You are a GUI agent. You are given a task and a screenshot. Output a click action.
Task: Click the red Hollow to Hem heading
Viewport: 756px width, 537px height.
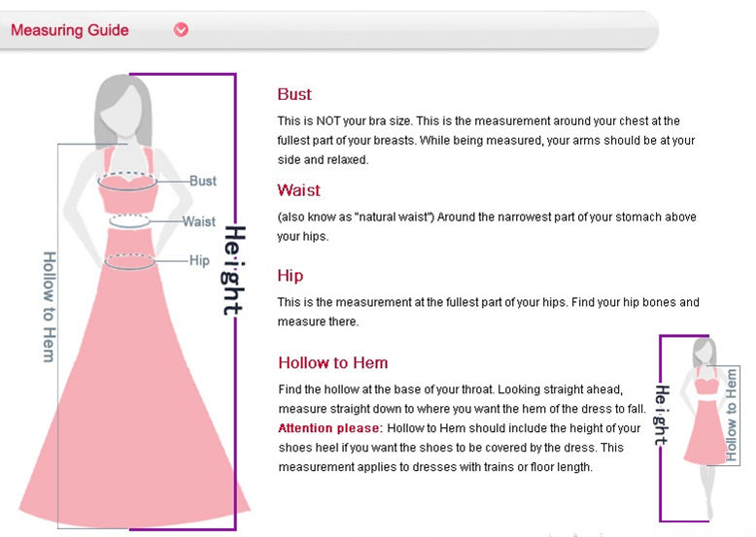pos(332,363)
